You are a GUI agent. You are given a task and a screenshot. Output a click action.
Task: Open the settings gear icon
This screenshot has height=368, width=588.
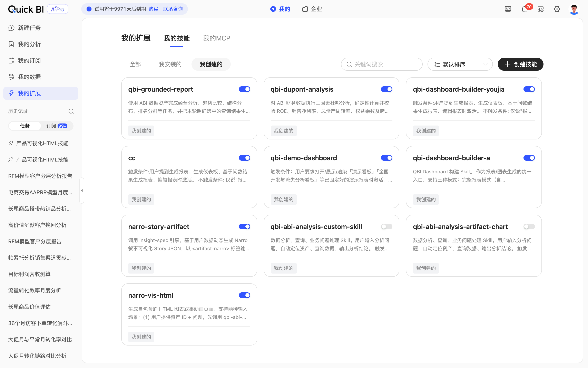(x=557, y=9)
